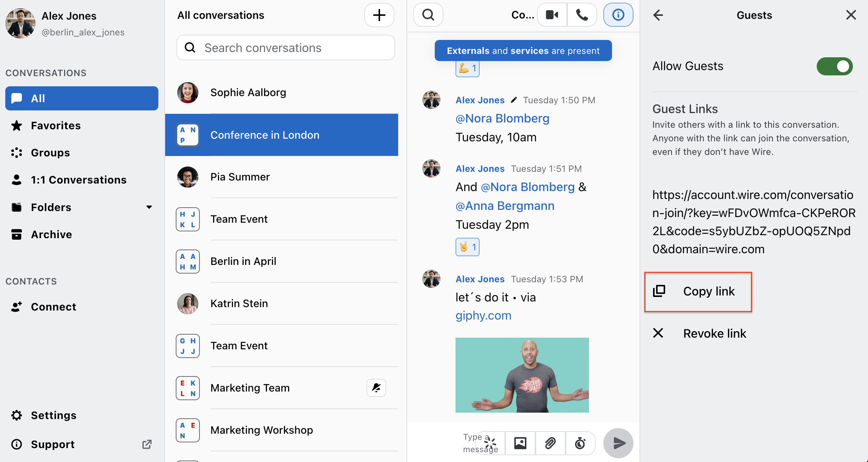Send a ping with the ping icon
This screenshot has width=868, height=462.
(x=490, y=443)
